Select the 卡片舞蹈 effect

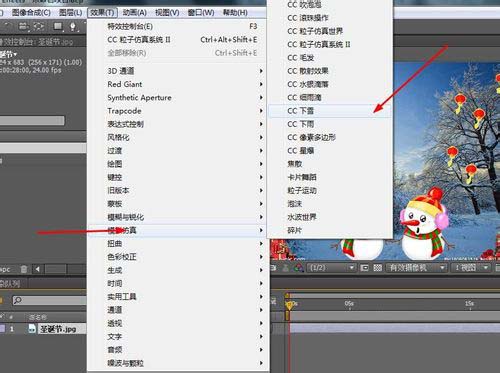pos(329,177)
